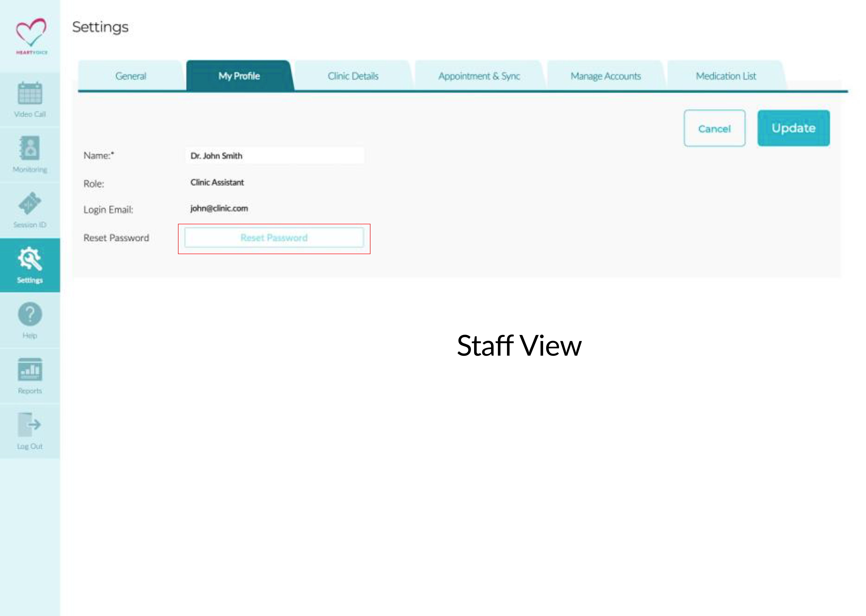The image size is (866, 616).
Task: Click the Name field label
Action: click(x=99, y=155)
